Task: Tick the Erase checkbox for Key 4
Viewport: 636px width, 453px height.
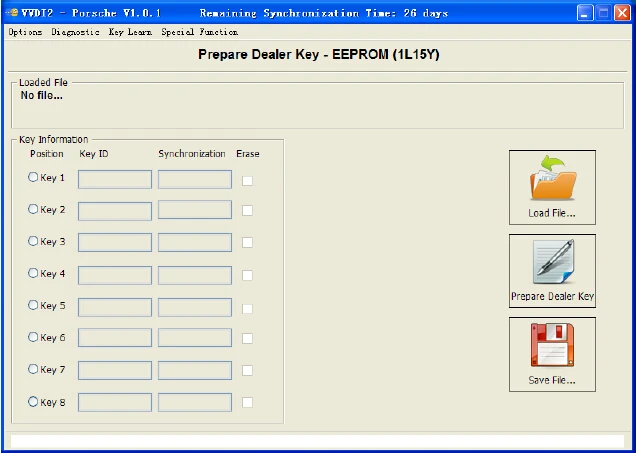Action: click(247, 275)
